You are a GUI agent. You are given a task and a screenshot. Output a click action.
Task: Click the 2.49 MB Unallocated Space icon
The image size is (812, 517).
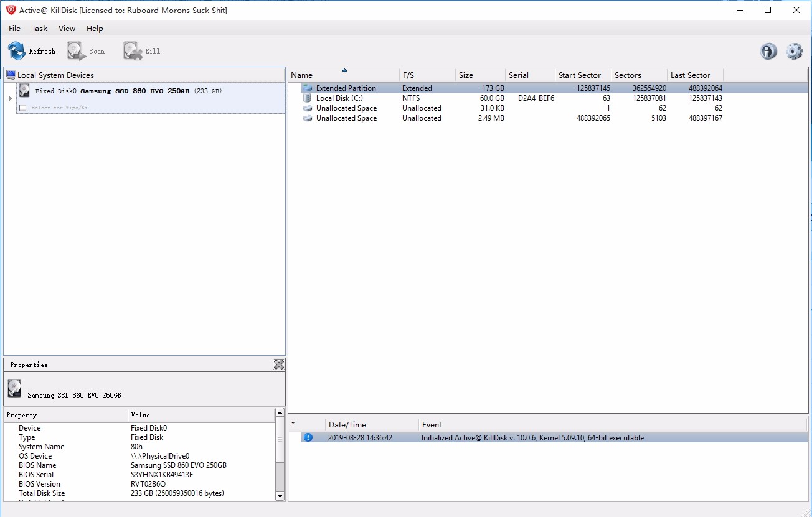[x=308, y=118]
